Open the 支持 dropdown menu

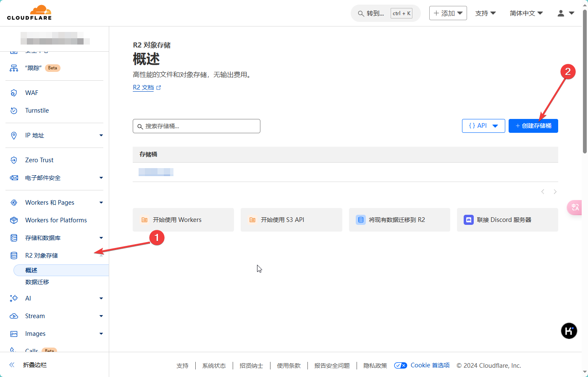486,13
